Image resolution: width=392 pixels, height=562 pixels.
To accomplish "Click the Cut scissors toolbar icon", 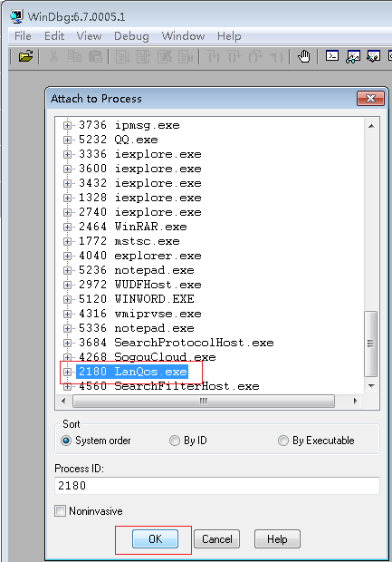I will click(x=54, y=56).
